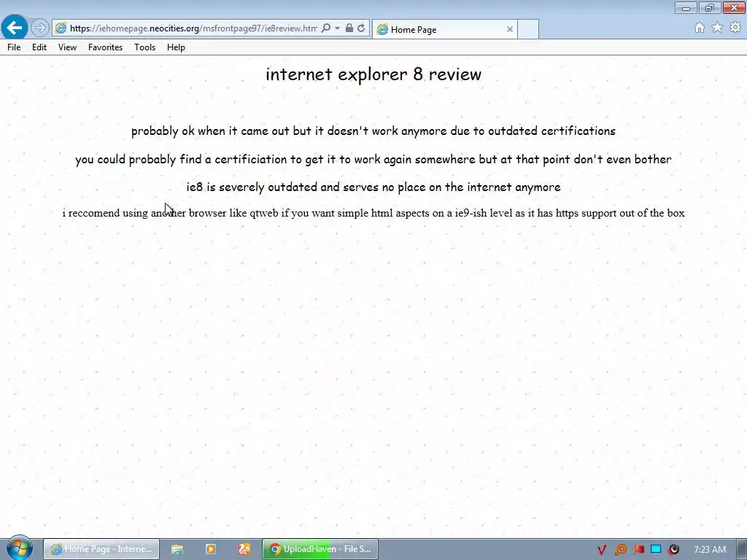The height and width of the screenshot is (560, 747).
Task: Close the Home Page tab
Action: coord(510,29)
